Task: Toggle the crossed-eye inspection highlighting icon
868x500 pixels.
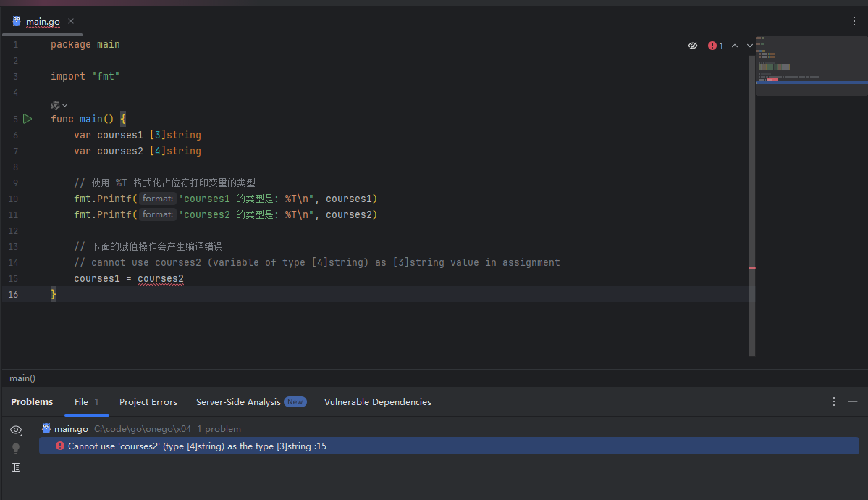Action: tap(693, 46)
